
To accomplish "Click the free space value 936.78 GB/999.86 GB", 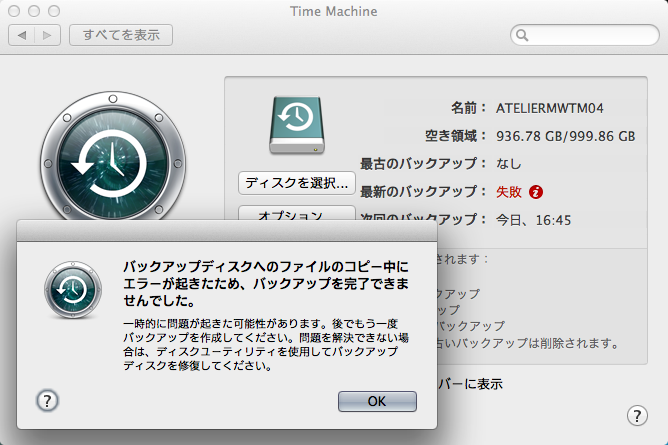I will (565, 136).
